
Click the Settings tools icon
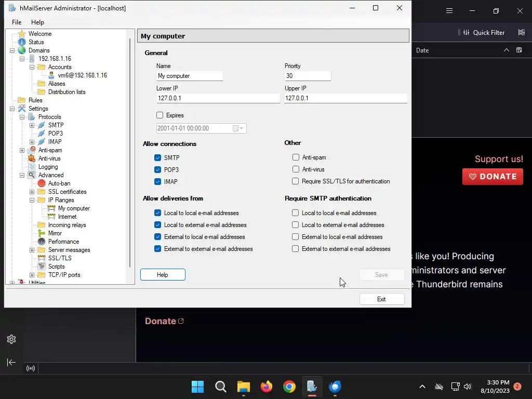pyautogui.click(x=22, y=109)
